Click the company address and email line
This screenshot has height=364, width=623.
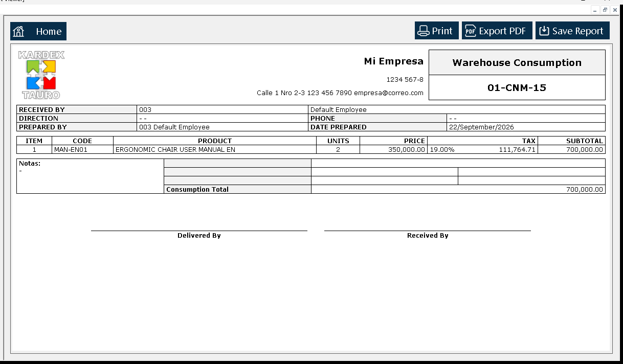pos(340,93)
